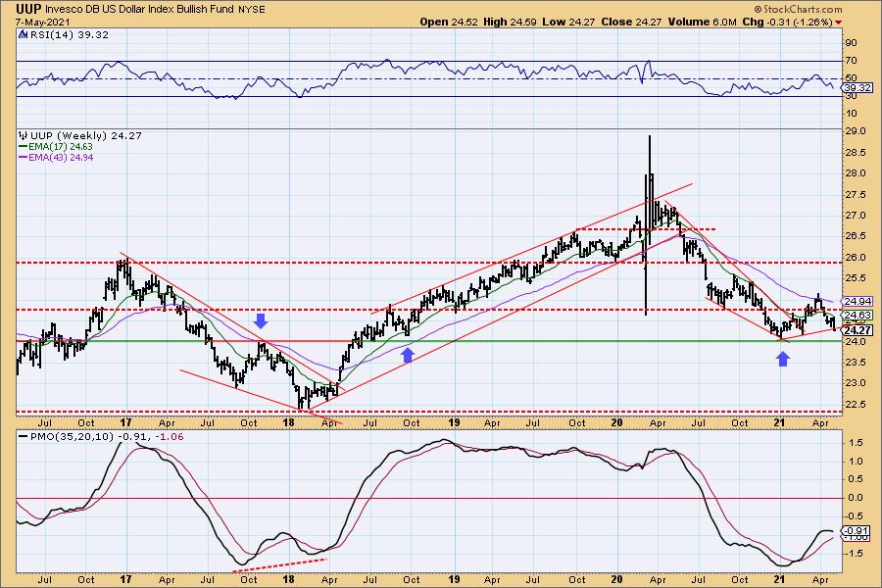Click the -1.5 label on the PMO axis
The image size is (882, 588).
(855, 553)
